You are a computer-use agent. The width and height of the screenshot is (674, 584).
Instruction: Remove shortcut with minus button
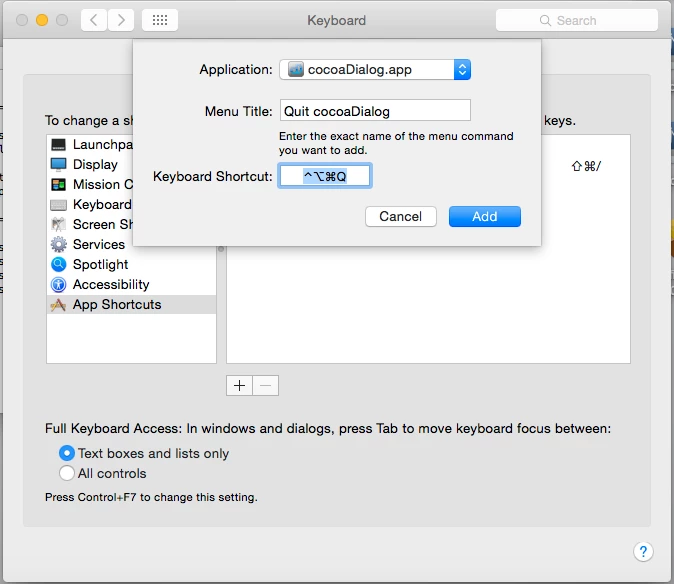[x=266, y=385]
